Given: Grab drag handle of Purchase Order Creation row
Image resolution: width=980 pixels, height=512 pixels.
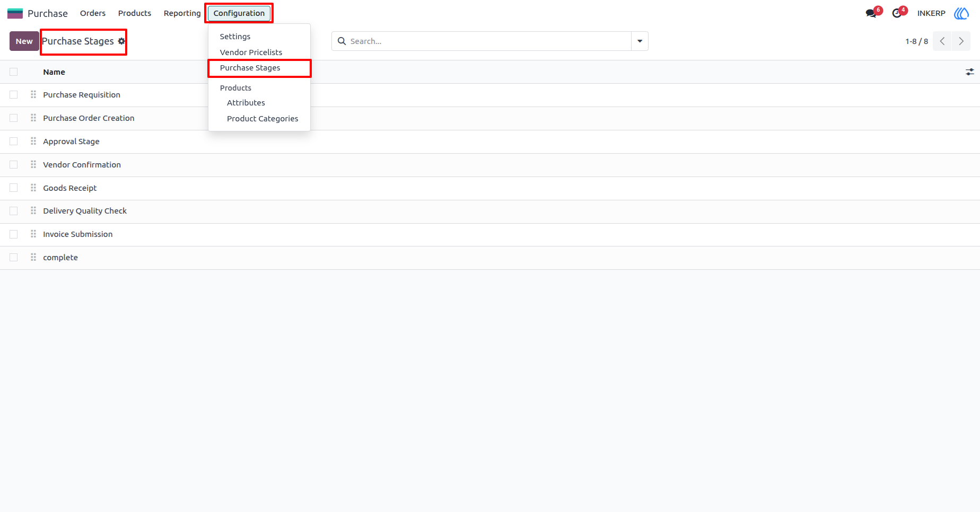Looking at the screenshot, I should tap(33, 118).
